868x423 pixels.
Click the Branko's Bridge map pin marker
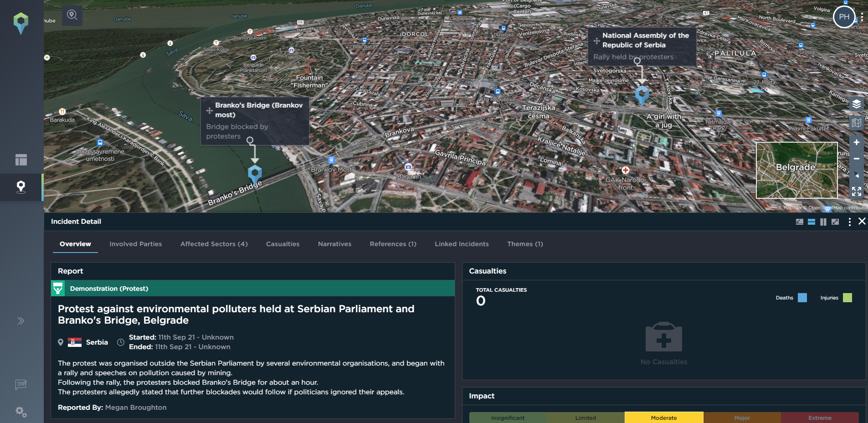click(x=255, y=175)
